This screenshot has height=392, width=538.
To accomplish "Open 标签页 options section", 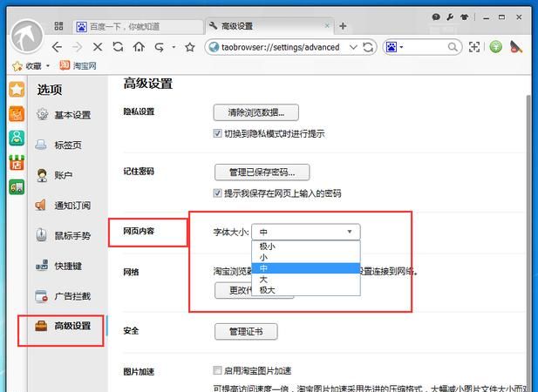I will 59,145.
